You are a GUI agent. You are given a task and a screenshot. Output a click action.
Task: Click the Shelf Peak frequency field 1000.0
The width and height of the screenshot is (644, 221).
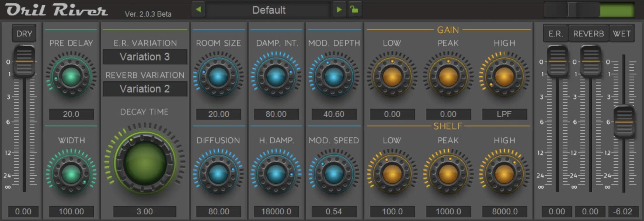click(x=448, y=211)
